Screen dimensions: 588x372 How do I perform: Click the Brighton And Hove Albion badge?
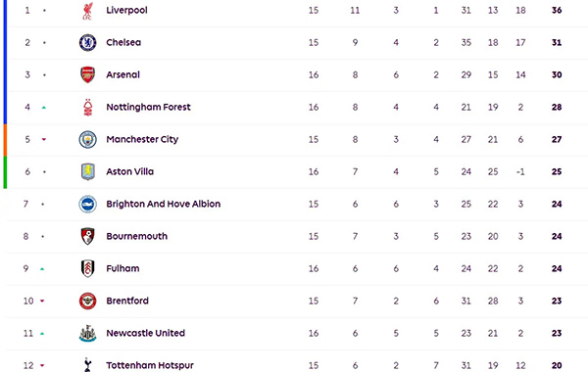88,205
